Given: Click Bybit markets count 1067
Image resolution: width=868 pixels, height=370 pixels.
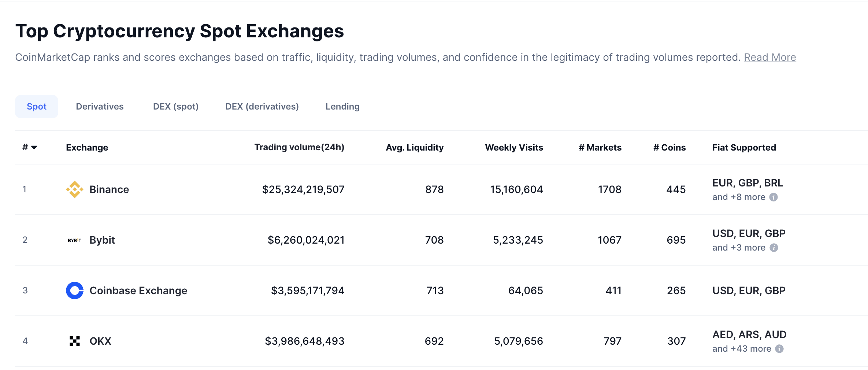Looking at the screenshot, I should [609, 240].
